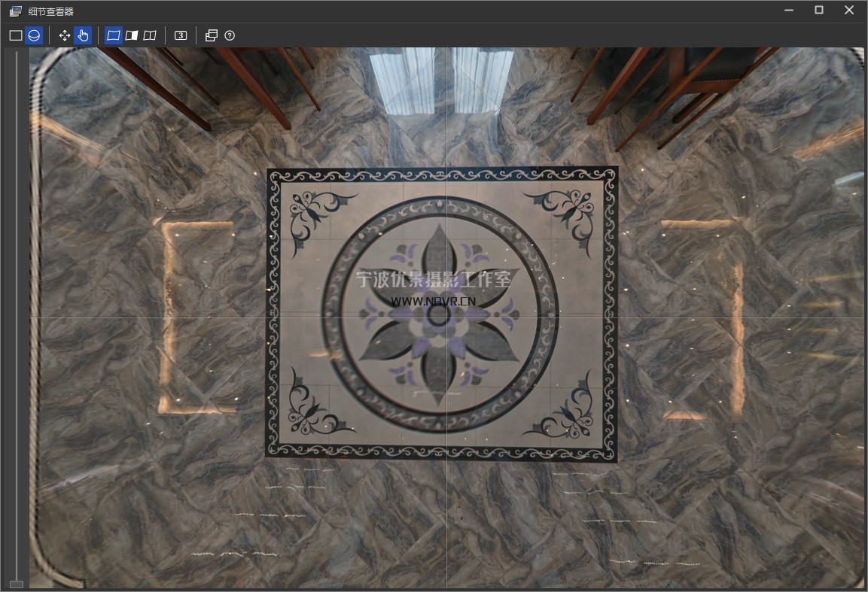Choose the half-split comparison view icon
The width and height of the screenshot is (868, 592).
click(132, 35)
